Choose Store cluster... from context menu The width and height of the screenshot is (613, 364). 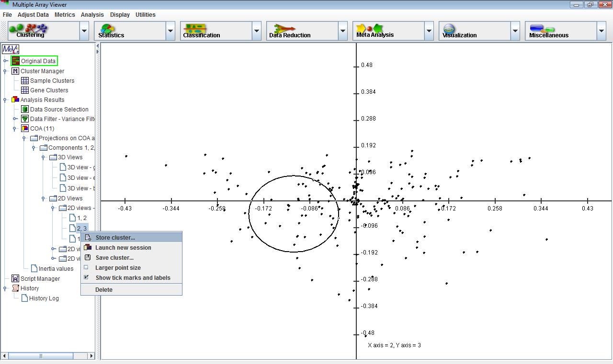(x=115, y=238)
